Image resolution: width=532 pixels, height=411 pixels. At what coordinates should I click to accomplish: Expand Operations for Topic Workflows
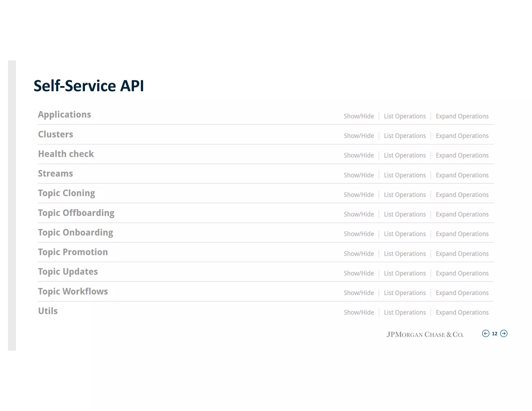pos(462,293)
